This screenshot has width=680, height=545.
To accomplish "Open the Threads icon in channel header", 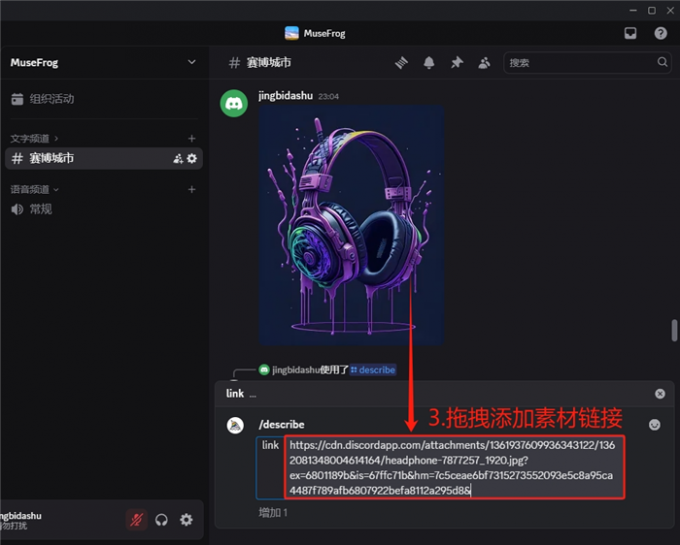I will [401, 63].
